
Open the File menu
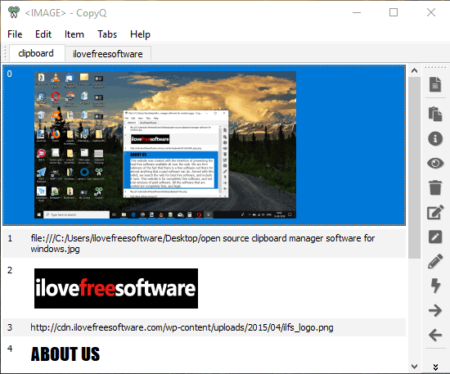(15, 34)
